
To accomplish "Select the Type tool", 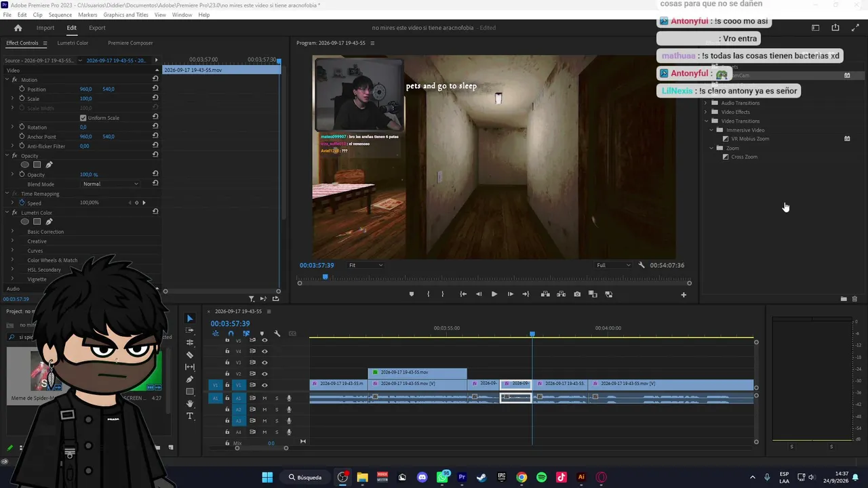I will tap(190, 415).
